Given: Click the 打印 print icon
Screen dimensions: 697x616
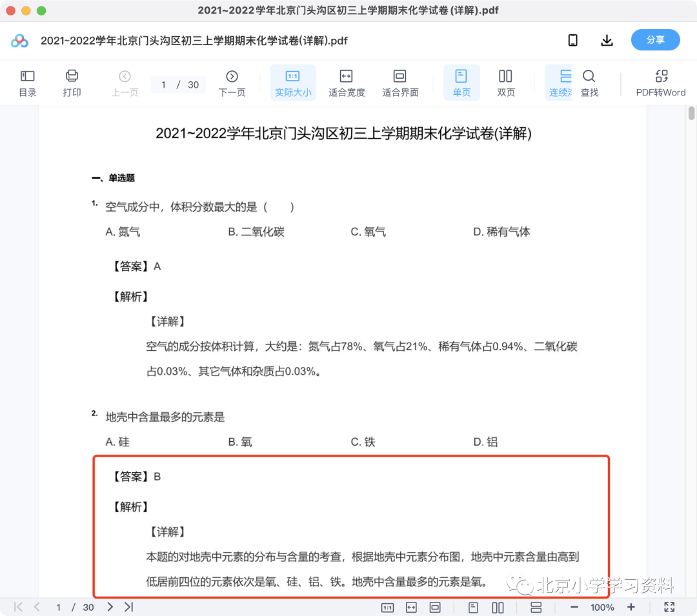Looking at the screenshot, I should point(72,83).
